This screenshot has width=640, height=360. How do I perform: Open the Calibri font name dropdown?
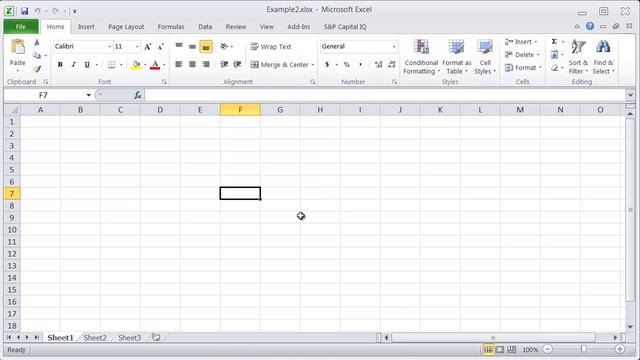click(x=109, y=47)
